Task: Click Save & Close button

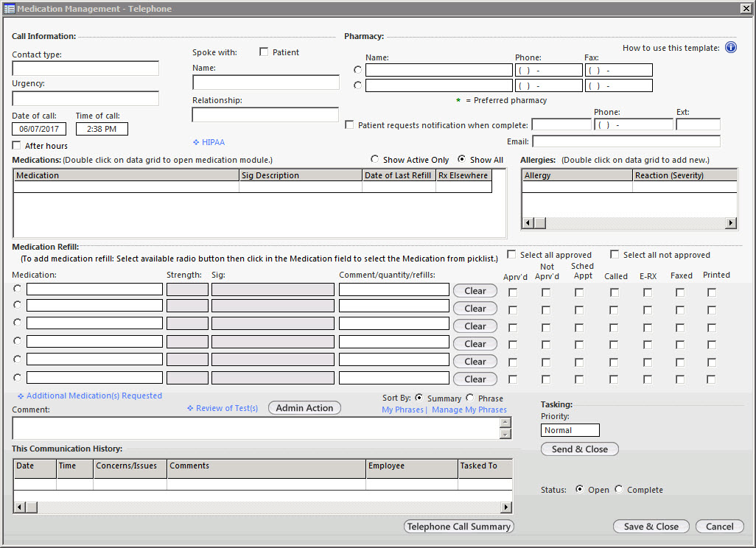Action: (x=651, y=527)
